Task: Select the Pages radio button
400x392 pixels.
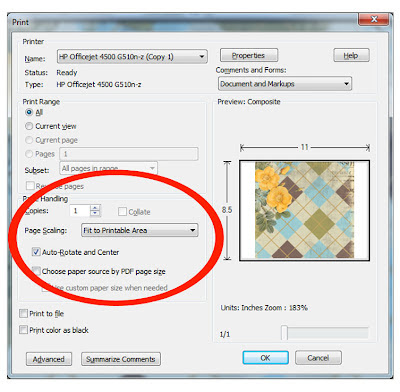Action: click(29, 154)
